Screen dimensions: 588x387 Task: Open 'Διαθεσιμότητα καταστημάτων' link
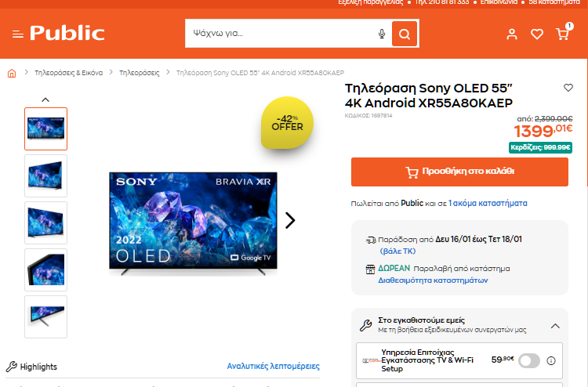[433, 280]
